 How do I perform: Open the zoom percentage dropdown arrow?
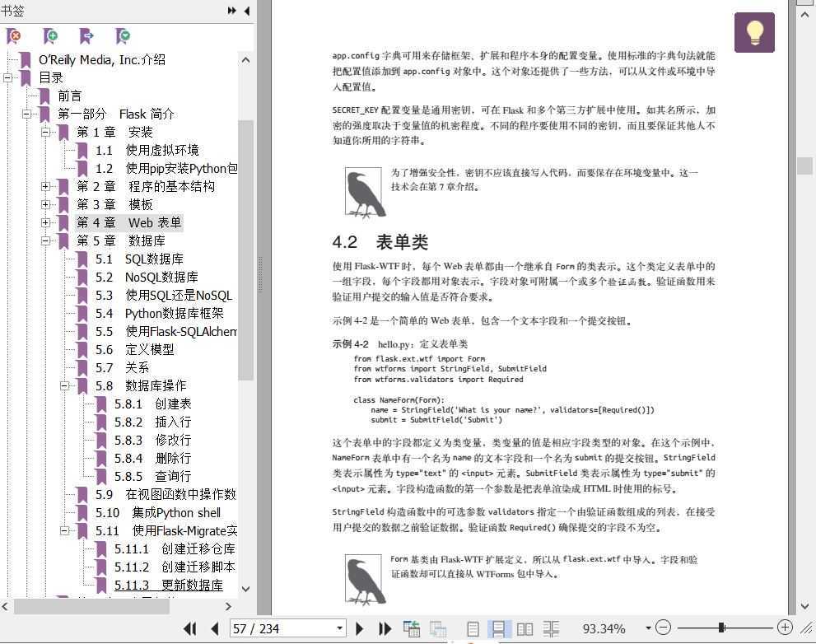pyautogui.click(x=648, y=628)
